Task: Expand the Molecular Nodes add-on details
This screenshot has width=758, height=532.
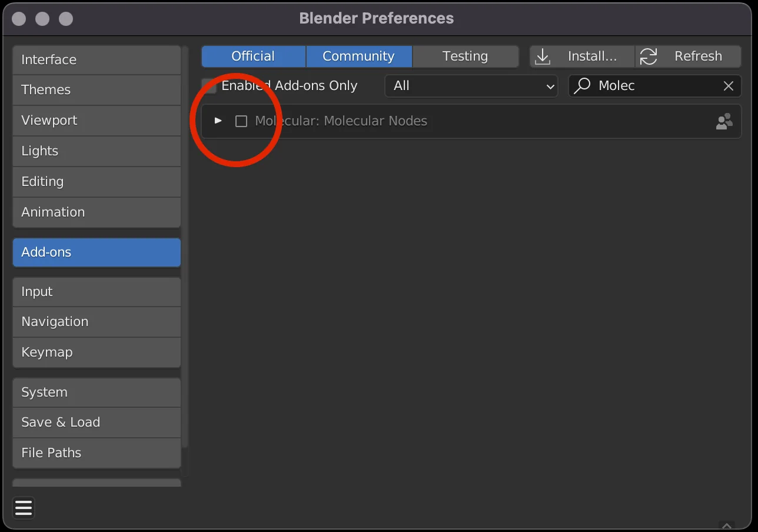Action: pos(218,121)
